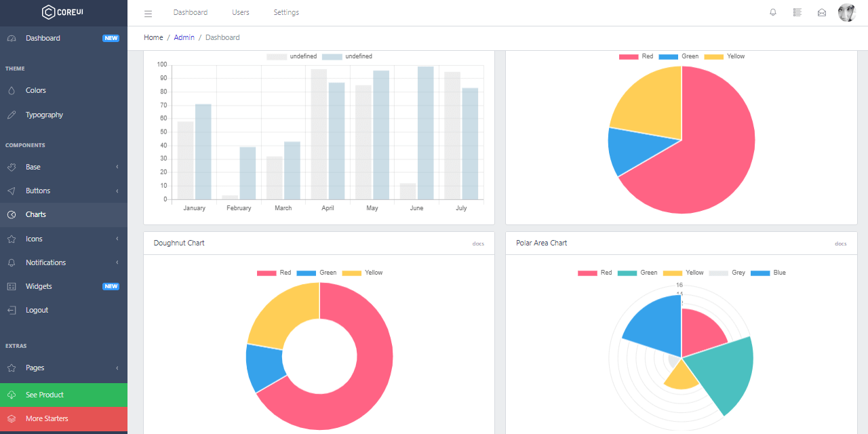Click the Admin breadcrumb link
The image size is (868, 434).
184,37
